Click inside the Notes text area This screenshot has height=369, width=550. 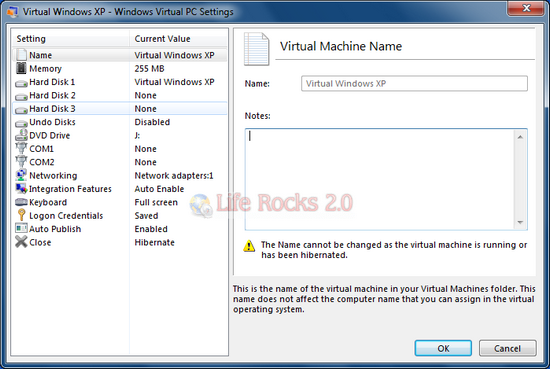tap(380, 179)
